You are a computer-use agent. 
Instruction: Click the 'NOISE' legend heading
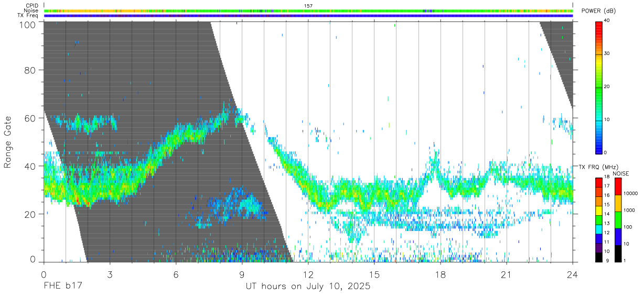620,173
